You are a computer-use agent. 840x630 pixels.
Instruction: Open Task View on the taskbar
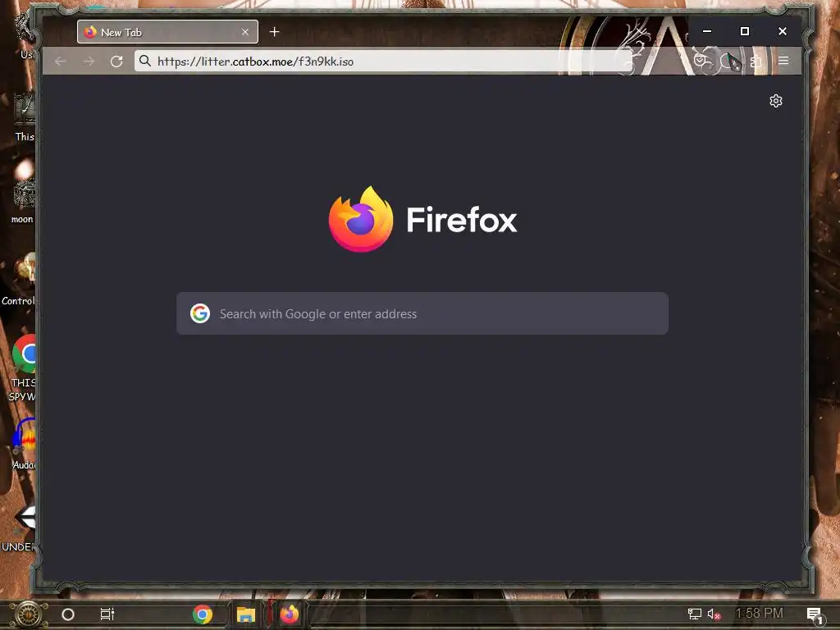(107, 614)
